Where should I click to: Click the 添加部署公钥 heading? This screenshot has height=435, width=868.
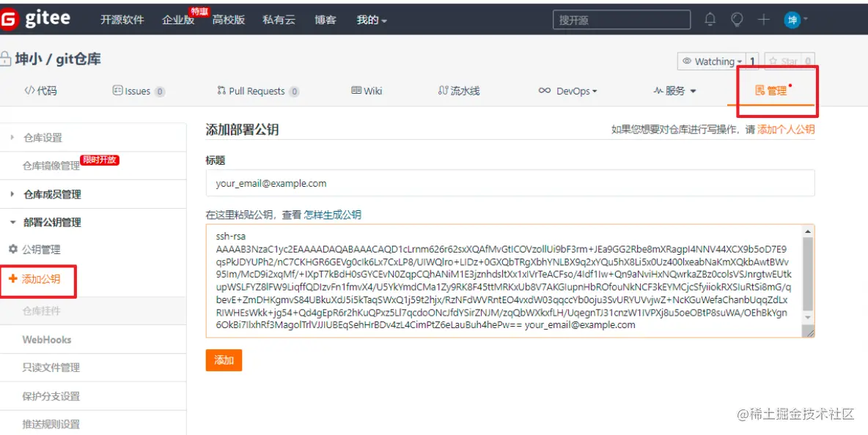243,130
